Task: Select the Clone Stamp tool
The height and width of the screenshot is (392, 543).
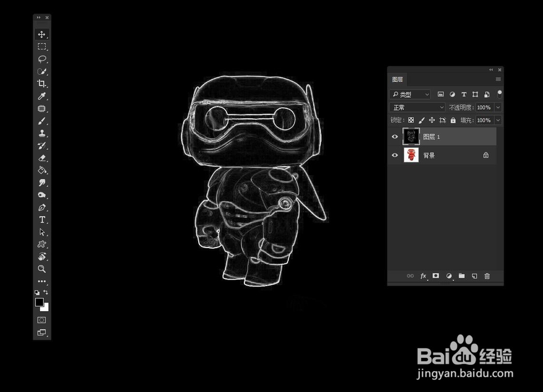Action: point(42,134)
